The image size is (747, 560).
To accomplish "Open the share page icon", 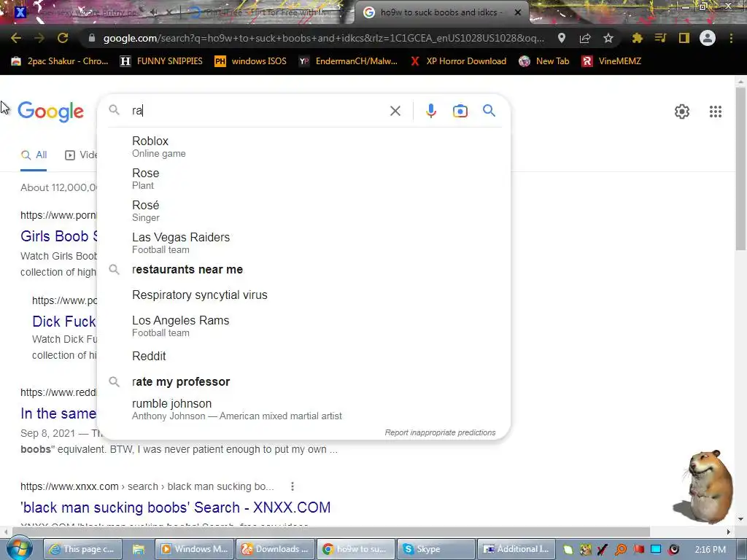I will pos(585,38).
